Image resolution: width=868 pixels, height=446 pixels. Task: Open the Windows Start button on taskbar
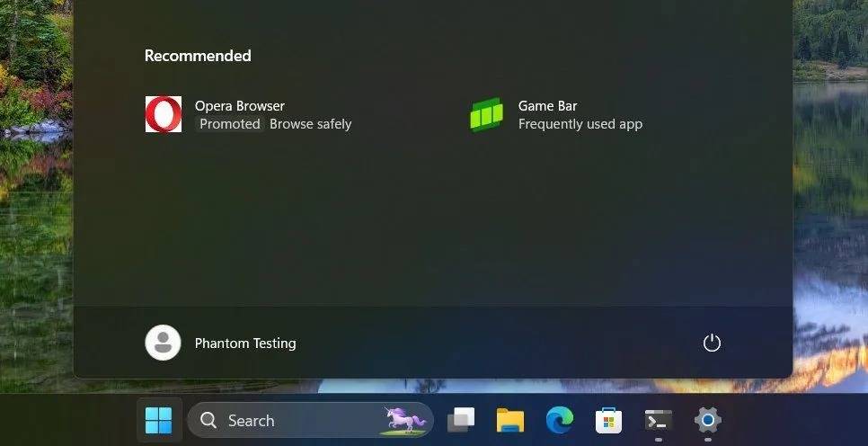coord(159,421)
